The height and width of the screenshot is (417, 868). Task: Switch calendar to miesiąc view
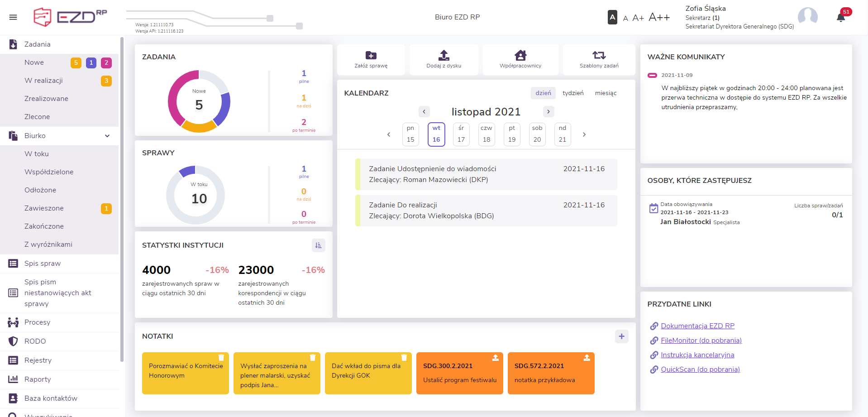[x=606, y=93]
